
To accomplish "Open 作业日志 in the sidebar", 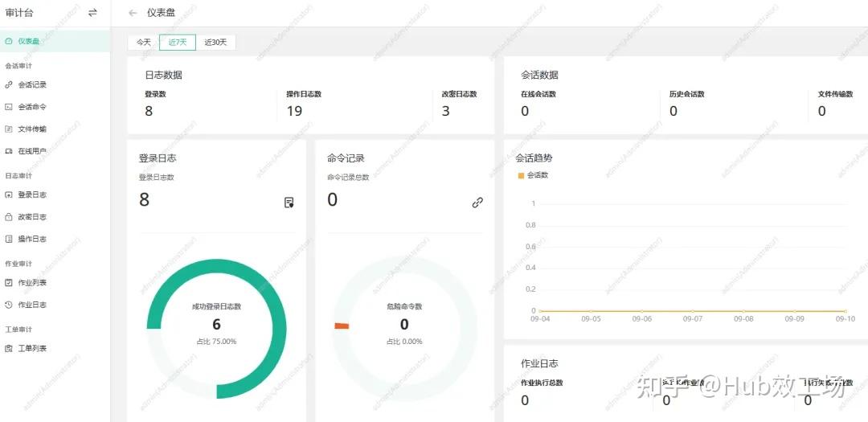I will [32, 305].
